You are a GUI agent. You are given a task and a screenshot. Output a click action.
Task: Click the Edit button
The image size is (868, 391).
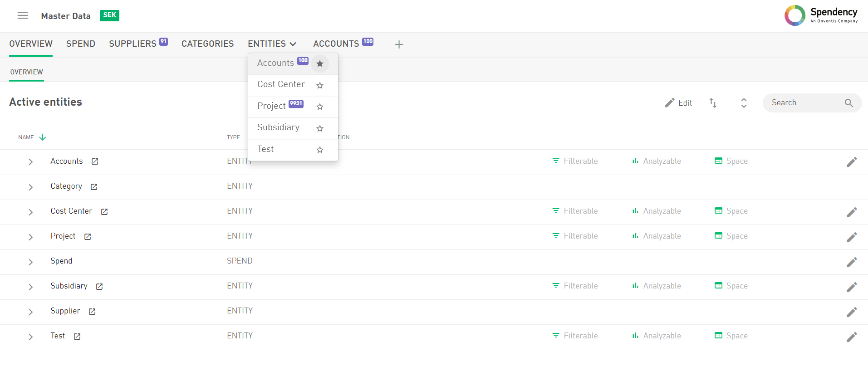678,103
